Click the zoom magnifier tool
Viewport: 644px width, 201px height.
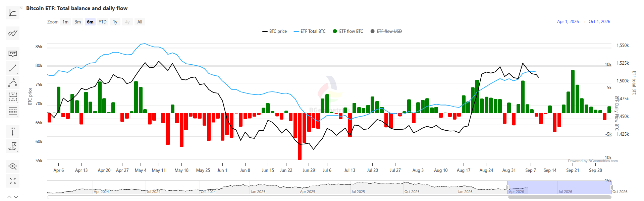[13, 166]
